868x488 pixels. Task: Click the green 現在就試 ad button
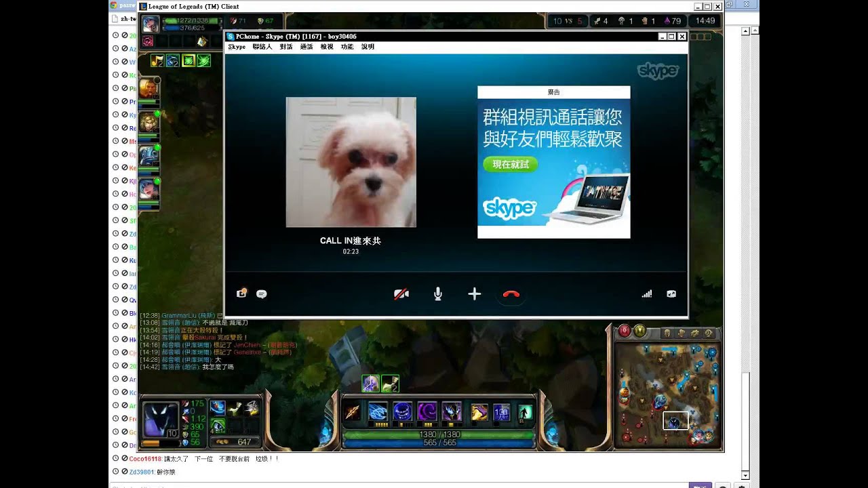pos(511,164)
